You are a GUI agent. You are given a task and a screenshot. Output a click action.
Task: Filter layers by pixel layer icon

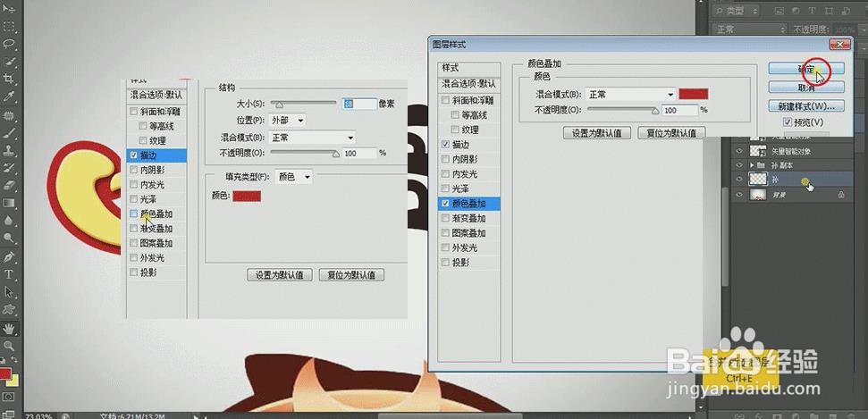780,11
